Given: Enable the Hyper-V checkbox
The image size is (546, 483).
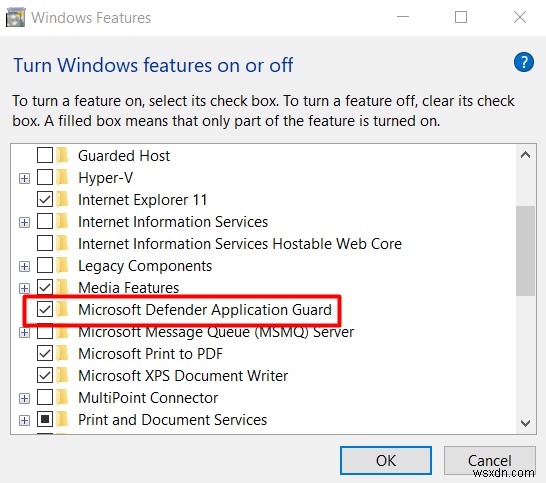Looking at the screenshot, I should click(x=45, y=177).
